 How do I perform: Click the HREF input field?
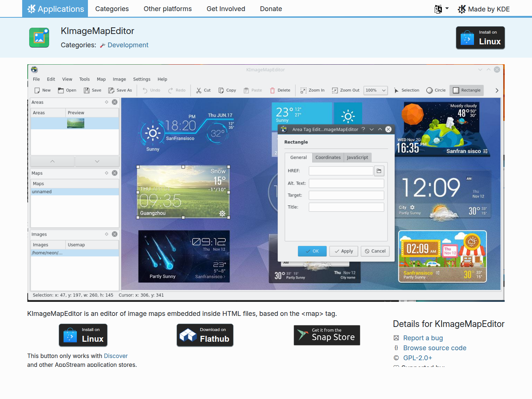(x=341, y=171)
